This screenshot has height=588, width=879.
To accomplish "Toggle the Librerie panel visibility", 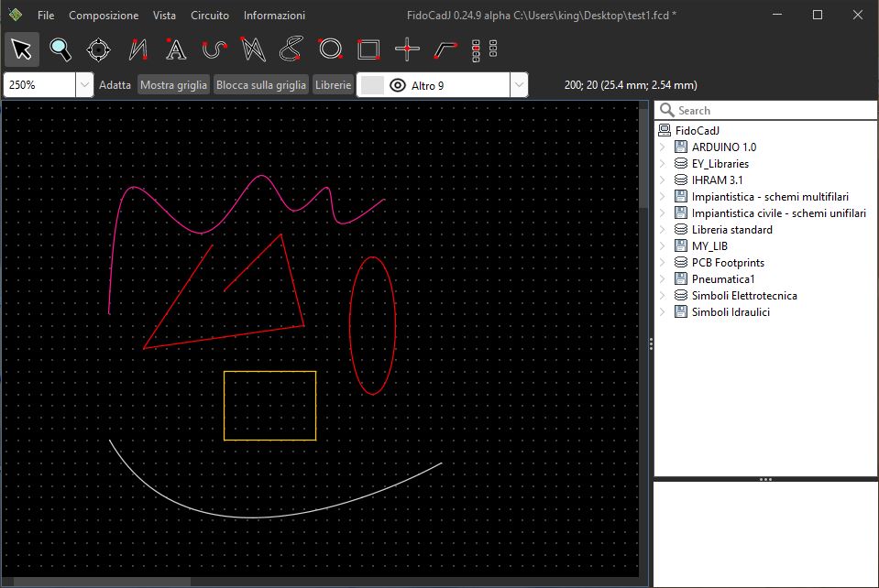I will pos(333,85).
